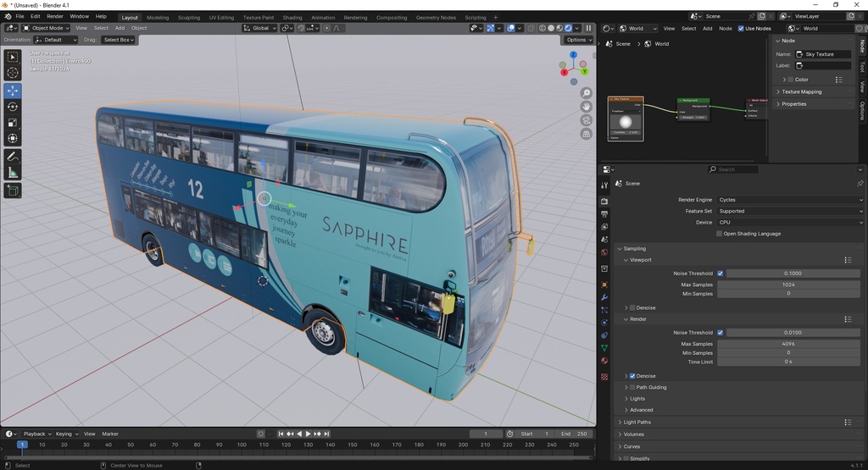Choose the Measure tool
The image size is (868, 470).
click(x=13, y=173)
